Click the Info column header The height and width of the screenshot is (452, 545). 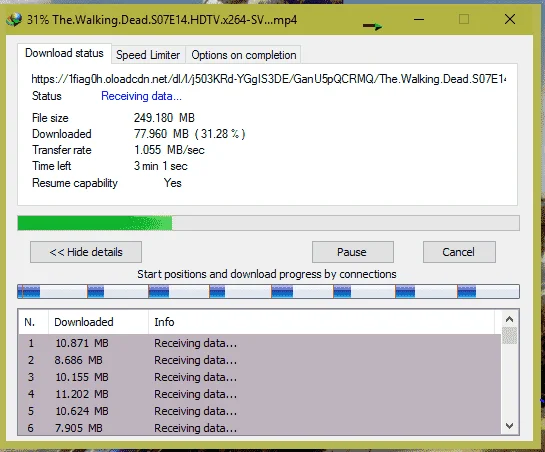(322, 322)
